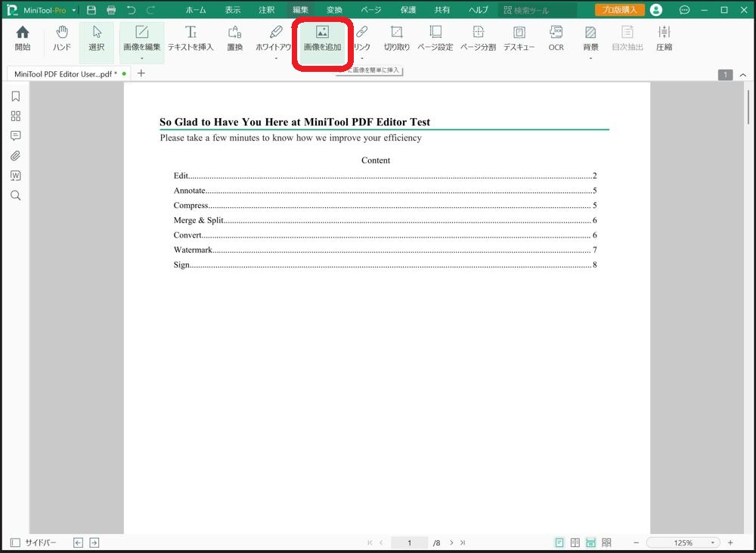Jump to the first page
Viewport: 756px width, 553px height.
tap(370, 543)
